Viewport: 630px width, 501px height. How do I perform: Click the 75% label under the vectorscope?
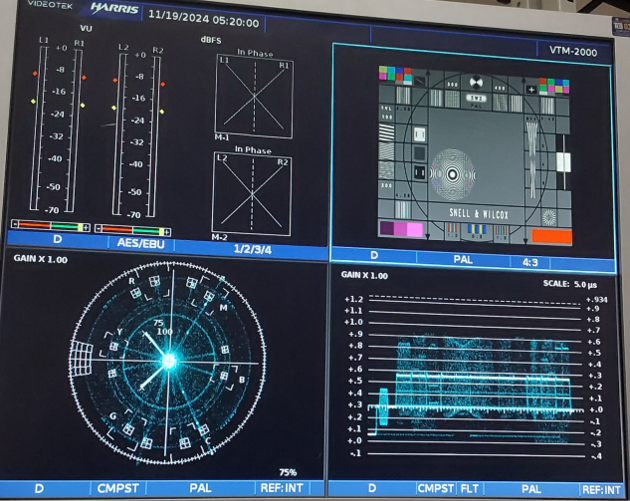(288, 472)
